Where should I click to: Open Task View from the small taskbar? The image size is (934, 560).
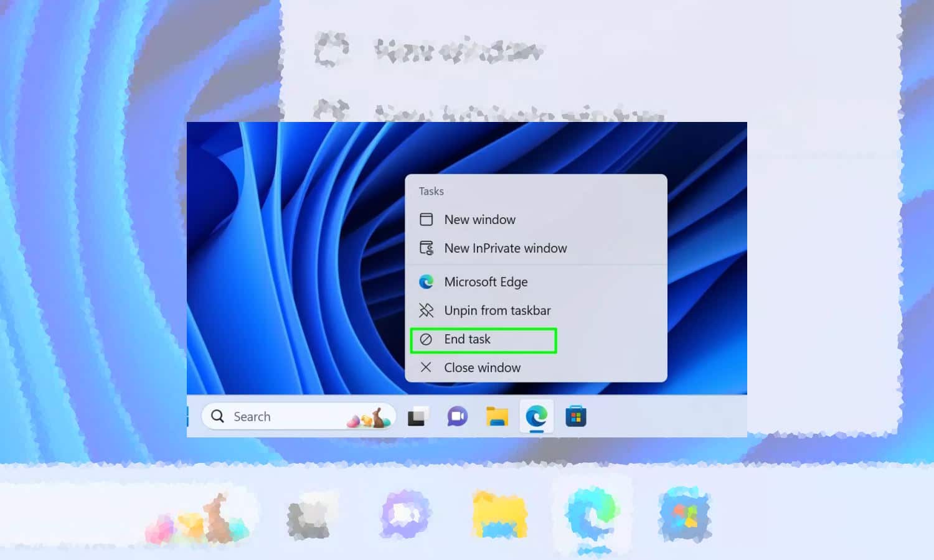coord(417,417)
